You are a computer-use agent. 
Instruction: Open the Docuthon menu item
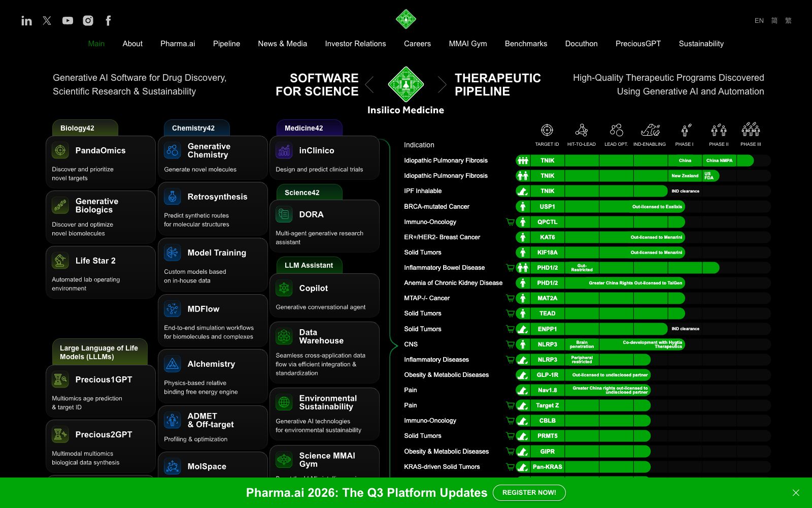point(582,44)
